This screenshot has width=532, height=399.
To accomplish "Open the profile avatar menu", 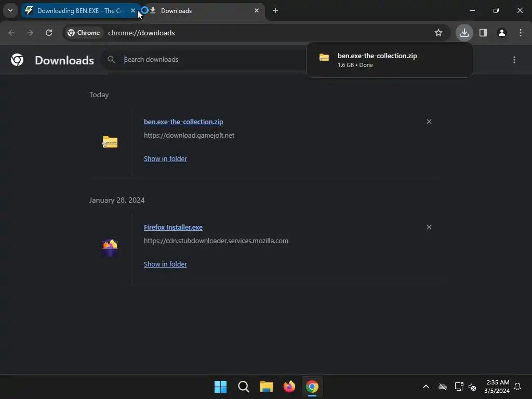I will [x=502, y=33].
